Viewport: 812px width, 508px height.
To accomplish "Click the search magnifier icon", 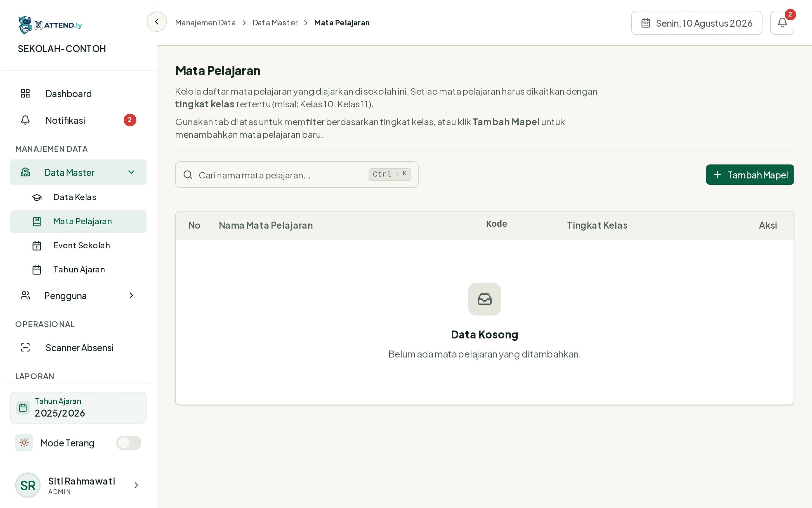I will [x=188, y=175].
